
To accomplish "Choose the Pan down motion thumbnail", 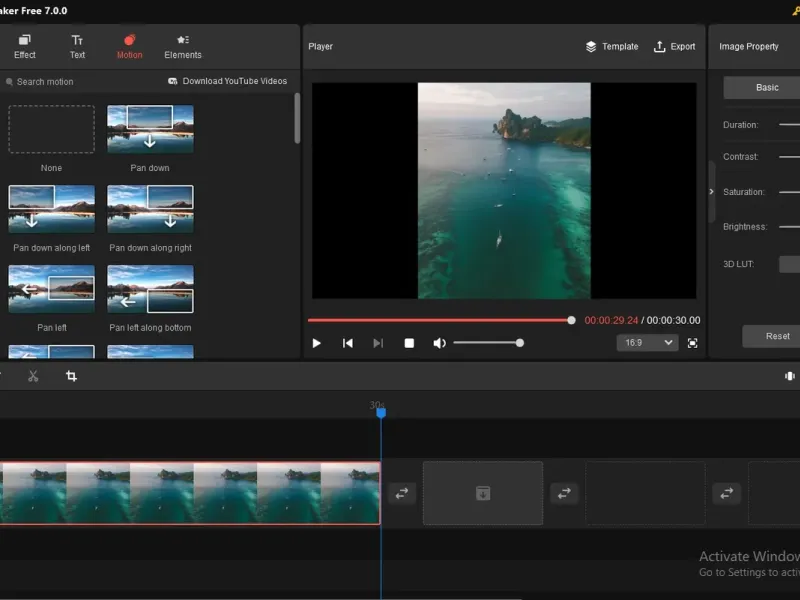I will [150, 130].
